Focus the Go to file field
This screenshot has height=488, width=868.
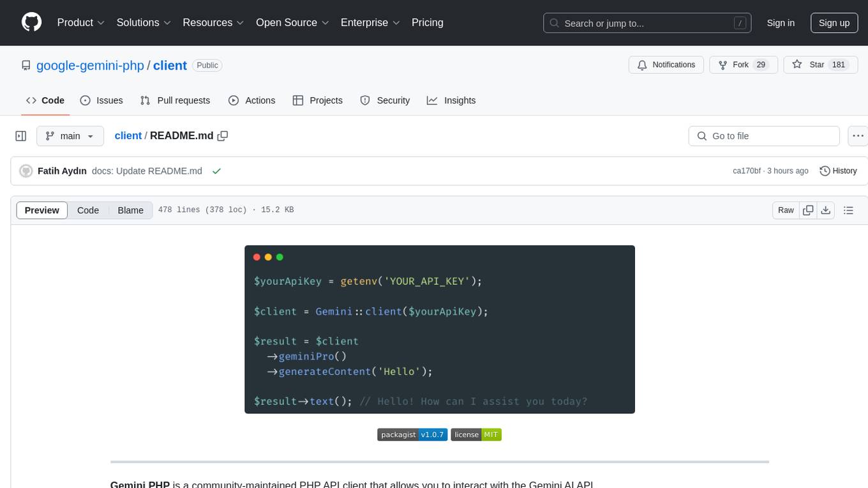point(764,136)
